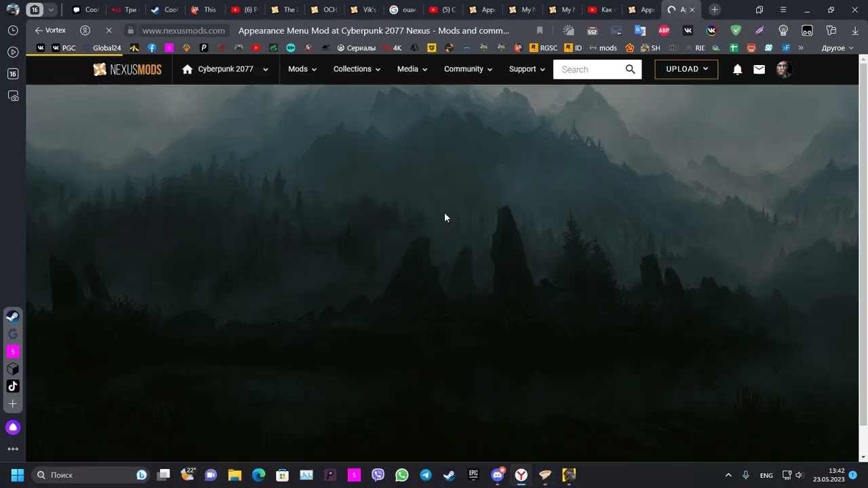This screenshot has height=488, width=868.
Task: Open the PGC bookmark
Action: tap(64, 48)
